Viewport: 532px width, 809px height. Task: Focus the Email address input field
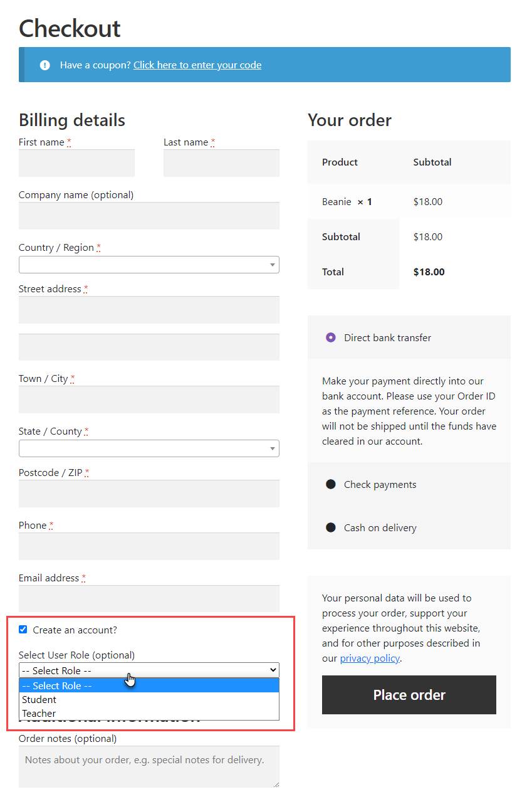[x=149, y=599]
